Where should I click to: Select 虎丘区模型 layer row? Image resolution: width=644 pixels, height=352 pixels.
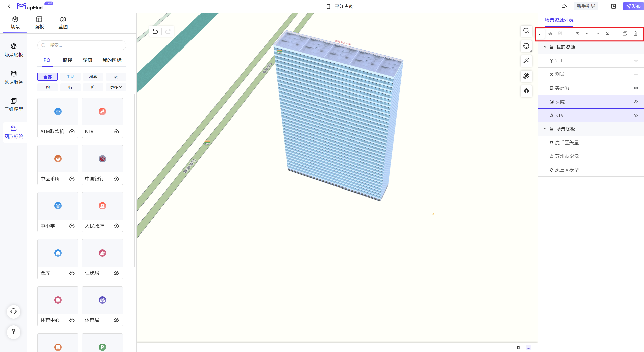click(x=591, y=170)
